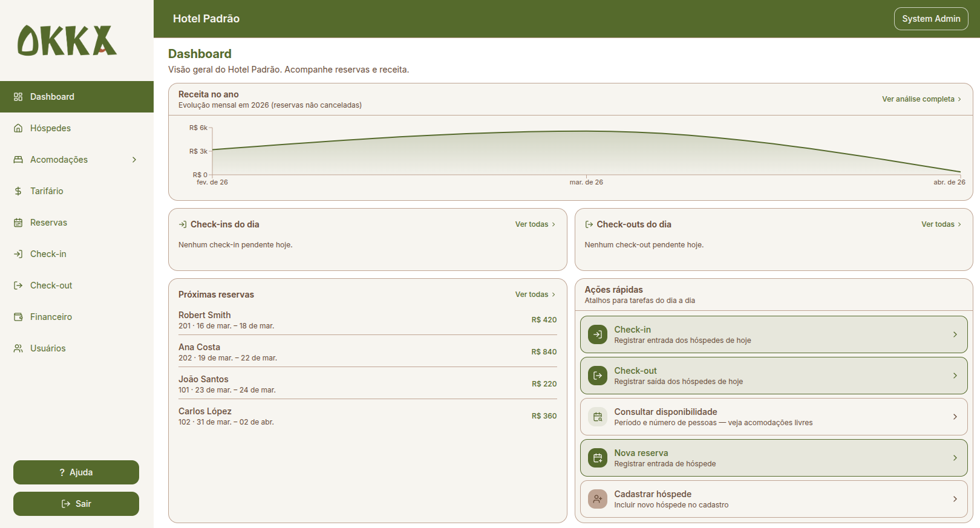Viewport: 980px width, 528px height.
Task: Click the Check-outs do dia header icon
Action: point(589,224)
